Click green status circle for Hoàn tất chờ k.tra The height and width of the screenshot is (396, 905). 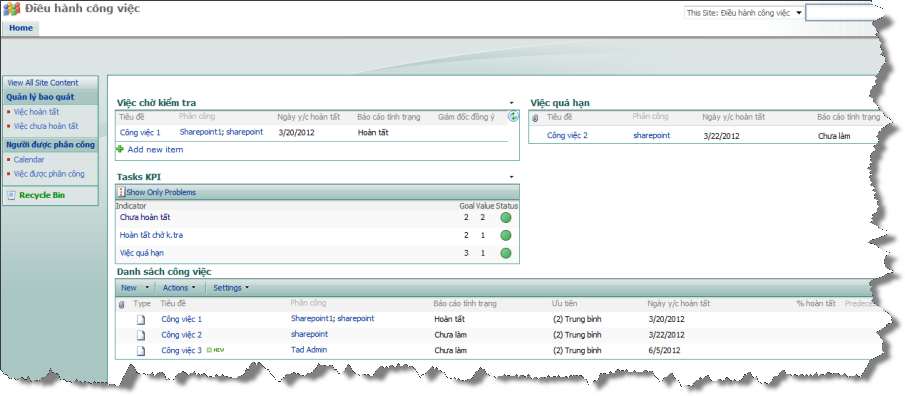point(506,236)
